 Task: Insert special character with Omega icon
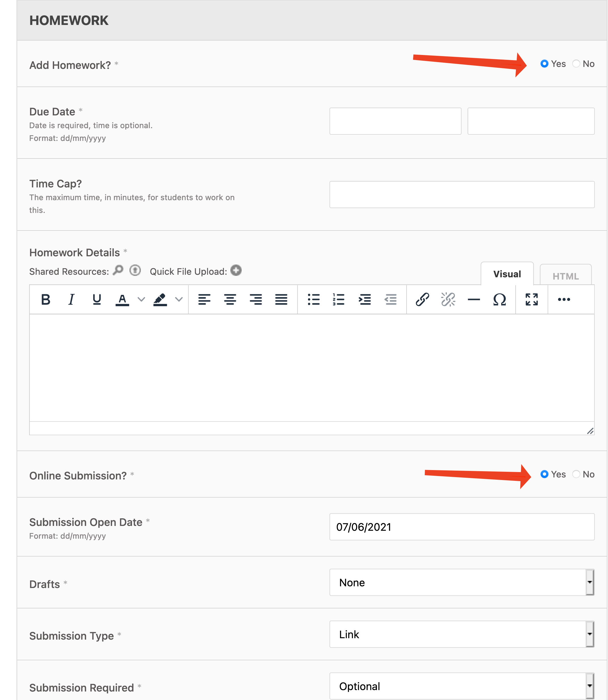click(499, 299)
